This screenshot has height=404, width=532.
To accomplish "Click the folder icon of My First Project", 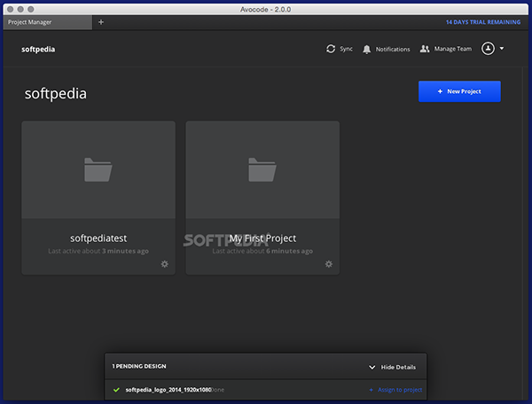I will click(x=262, y=168).
